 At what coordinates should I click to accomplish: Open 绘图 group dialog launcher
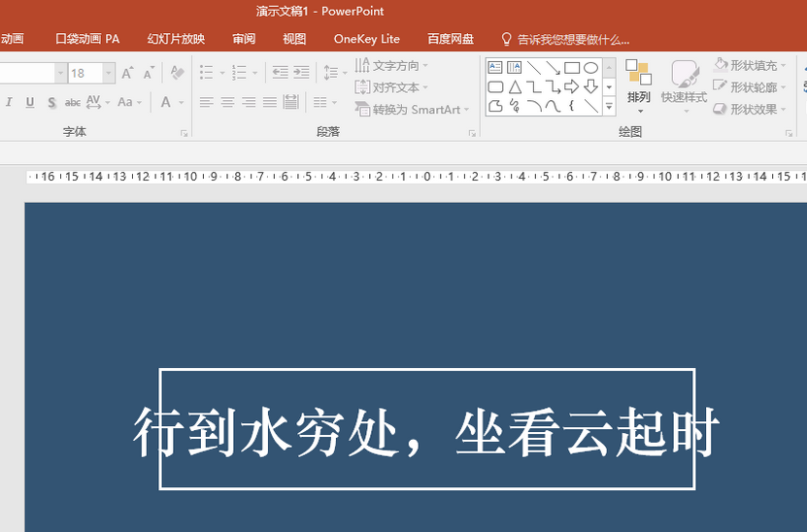(789, 133)
